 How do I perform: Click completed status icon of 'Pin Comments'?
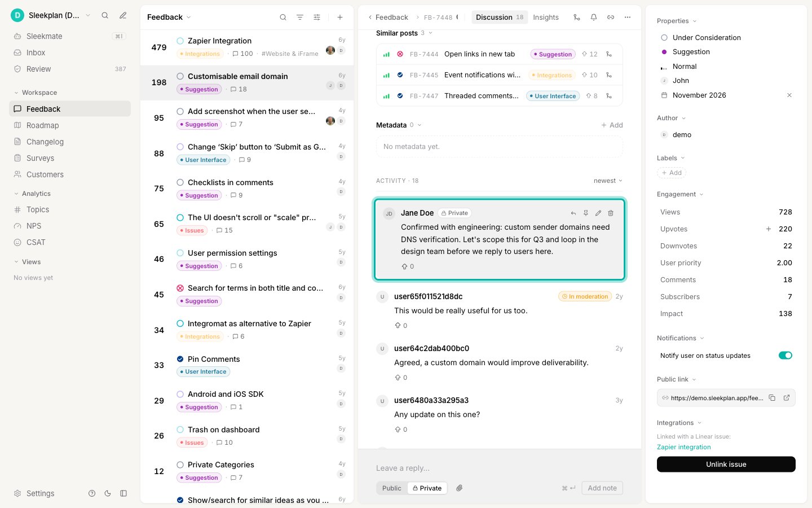180,359
